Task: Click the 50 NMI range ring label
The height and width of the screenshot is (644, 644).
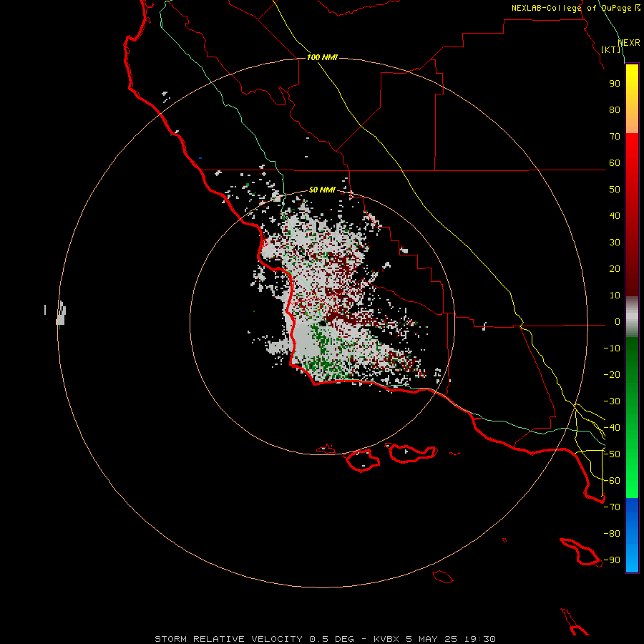Action: (323, 190)
